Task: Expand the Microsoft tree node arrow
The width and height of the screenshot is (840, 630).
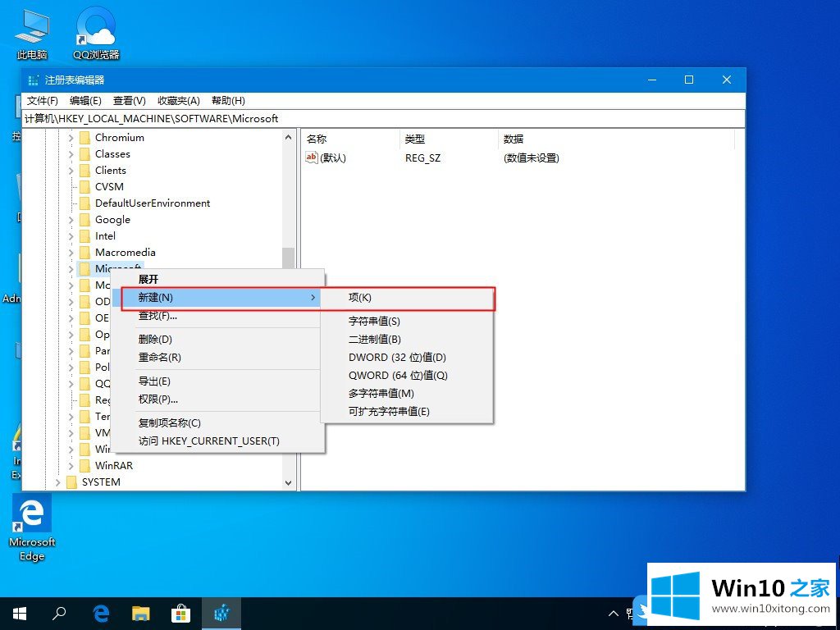Action: point(71,269)
